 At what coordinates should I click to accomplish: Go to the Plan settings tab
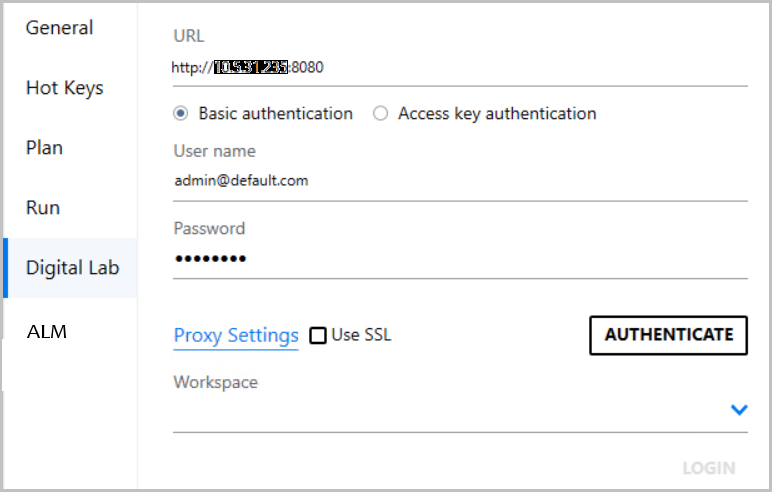coord(44,148)
